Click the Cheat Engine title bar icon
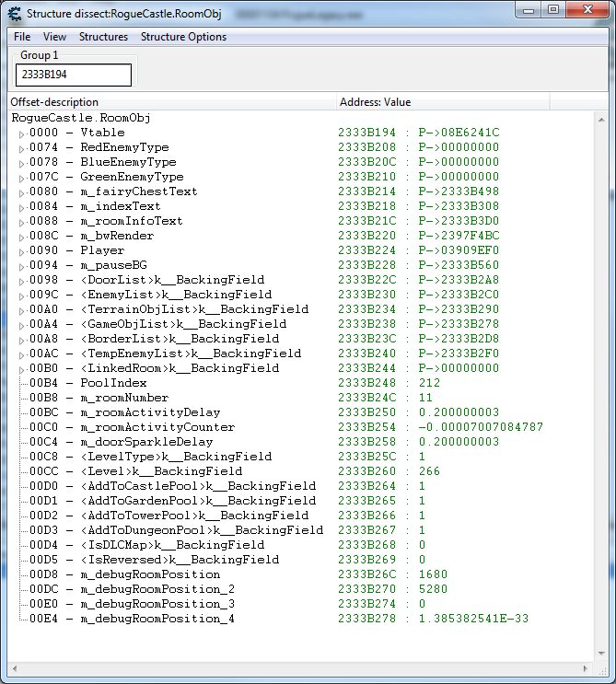Viewport: 616px width, 684px height. (15, 12)
